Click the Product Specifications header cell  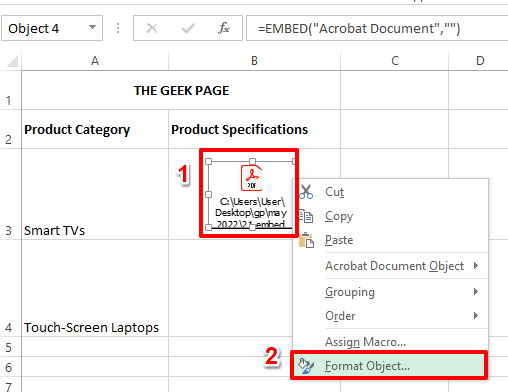[254, 129]
